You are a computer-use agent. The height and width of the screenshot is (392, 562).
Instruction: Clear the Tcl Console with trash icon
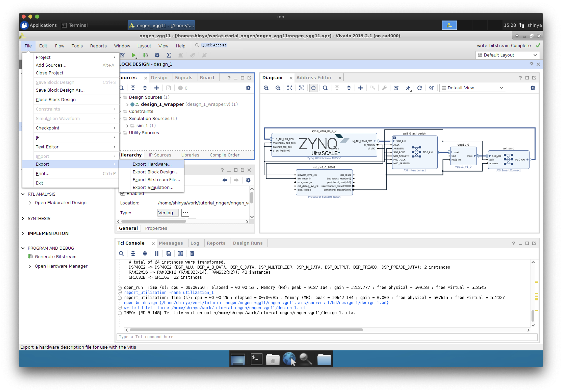(192, 253)
